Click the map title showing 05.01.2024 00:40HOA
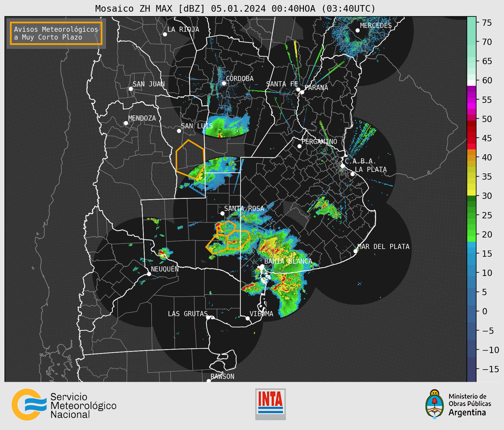This screenshot has width=504, height=430. [235, 8]
